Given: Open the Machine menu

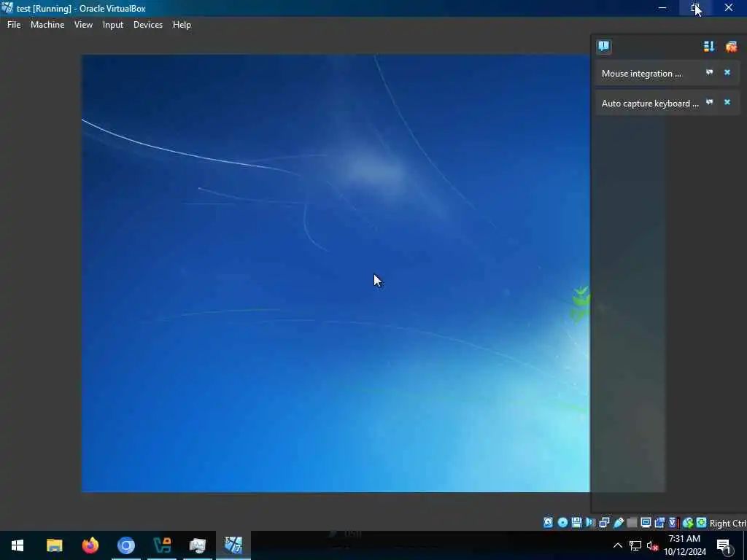Looking at the screenshot, I should click(47, 25).
